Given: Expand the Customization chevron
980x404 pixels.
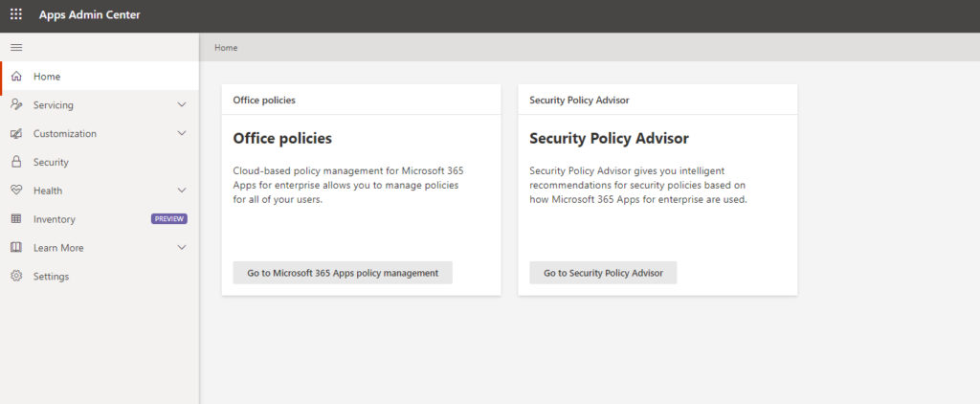Looking at the screenshot, I should point(182,133).
